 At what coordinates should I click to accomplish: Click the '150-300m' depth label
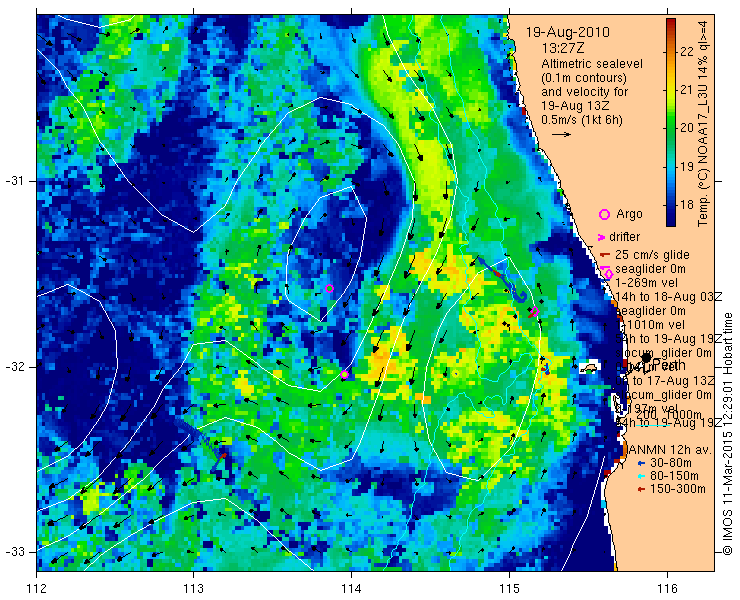[678, 489]
